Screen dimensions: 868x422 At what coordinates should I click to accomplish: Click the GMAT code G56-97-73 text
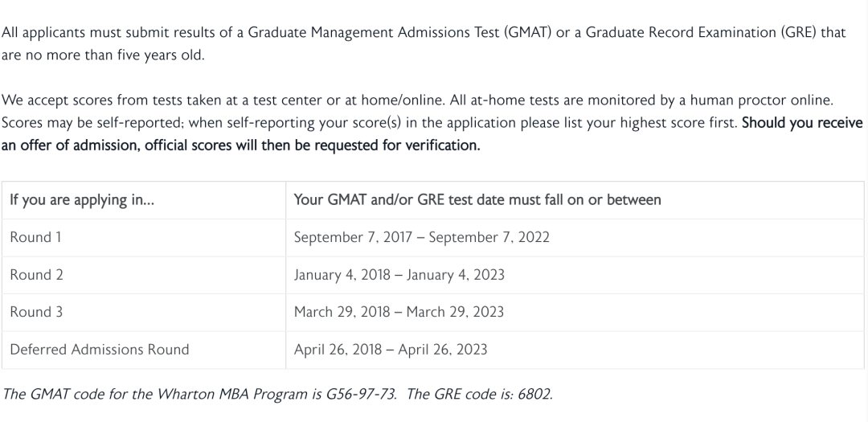coord(360,395)
